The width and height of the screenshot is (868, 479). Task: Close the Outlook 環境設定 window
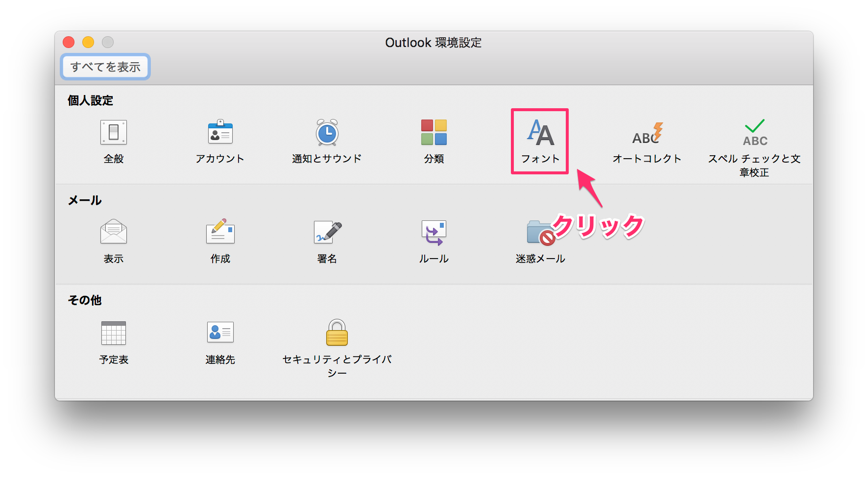pos(69,43)
